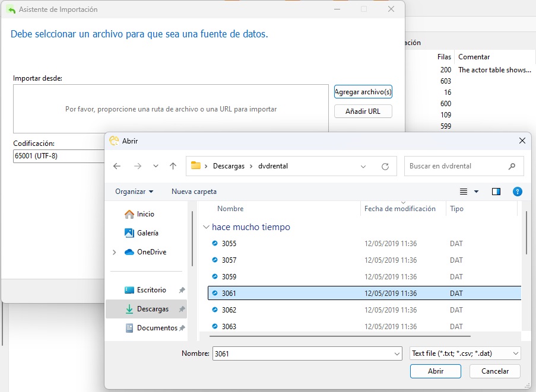This screenshot has width=536, height=392.
Task: Open the Nombre filename dropdown
Action: 397,354
